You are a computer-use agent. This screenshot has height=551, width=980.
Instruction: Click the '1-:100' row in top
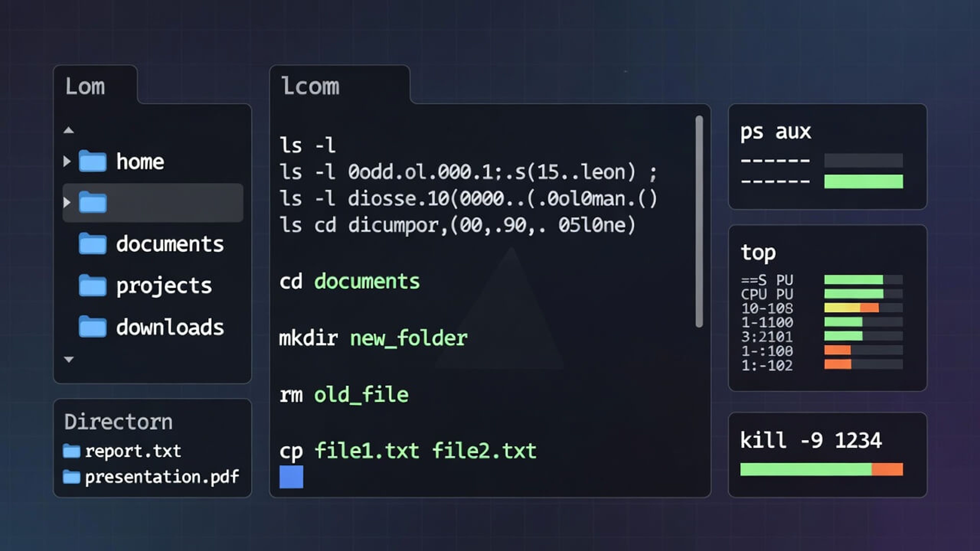(822, 350)
